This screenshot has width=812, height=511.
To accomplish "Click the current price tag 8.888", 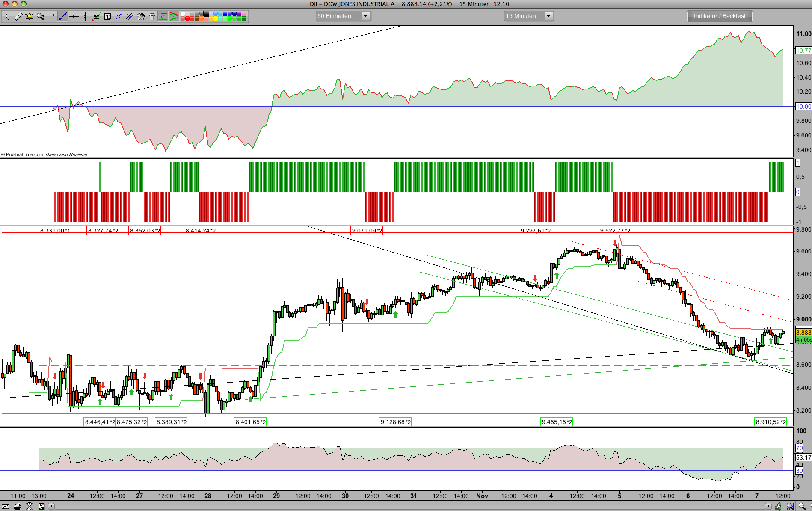I will point(803,333).
